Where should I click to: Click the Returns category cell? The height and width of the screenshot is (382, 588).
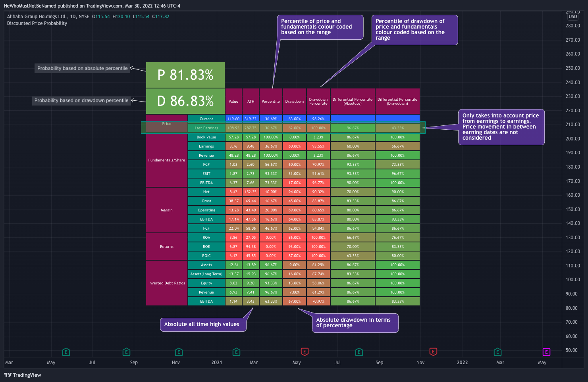coord(167,247)
